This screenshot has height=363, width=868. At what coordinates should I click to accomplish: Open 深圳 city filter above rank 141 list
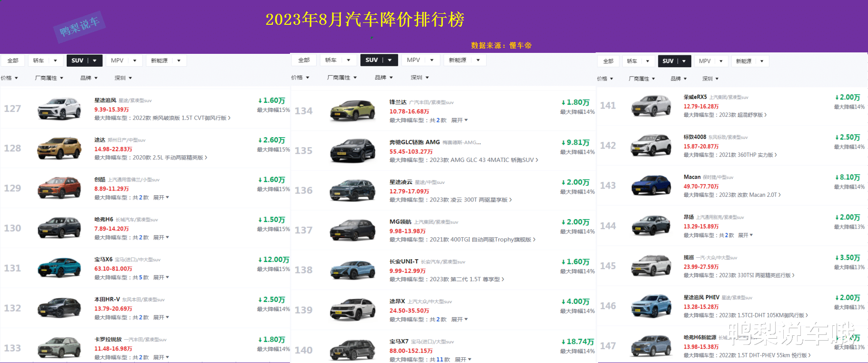click(710, 79)
